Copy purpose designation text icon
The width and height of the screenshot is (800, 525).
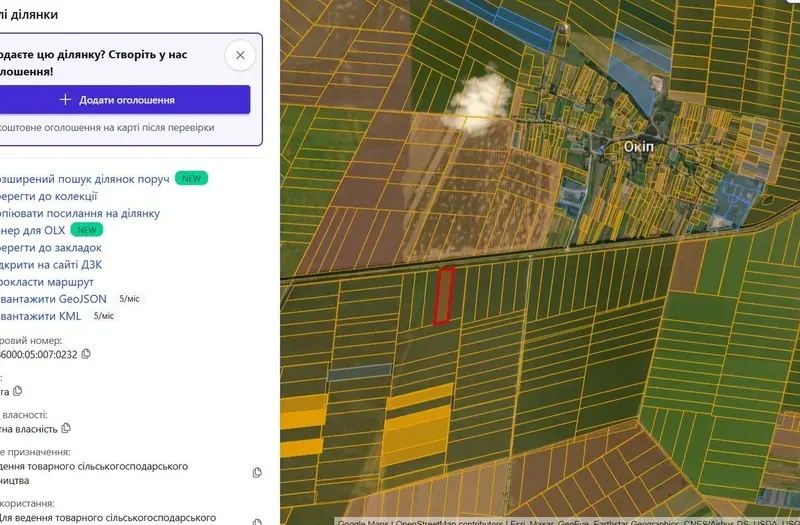tap(257, 472)
